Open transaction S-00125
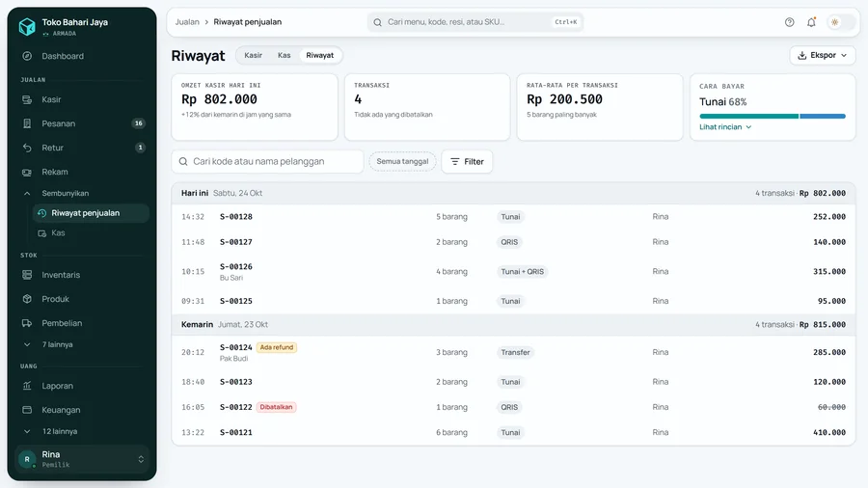Image resolution: width=868 pixels, height=488 pixels. 513,301
